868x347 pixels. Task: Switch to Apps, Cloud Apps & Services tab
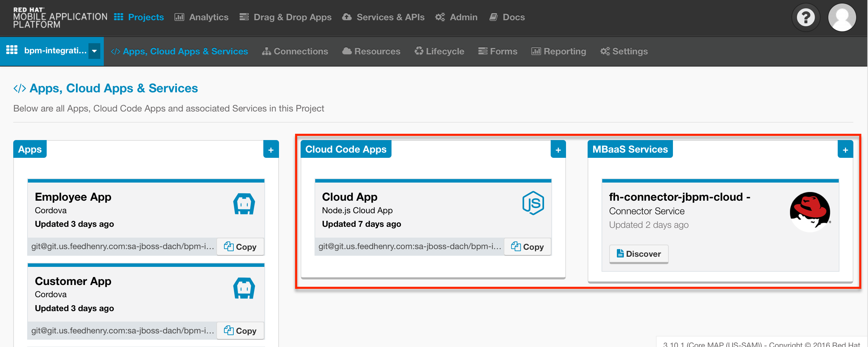pos(179,51)
